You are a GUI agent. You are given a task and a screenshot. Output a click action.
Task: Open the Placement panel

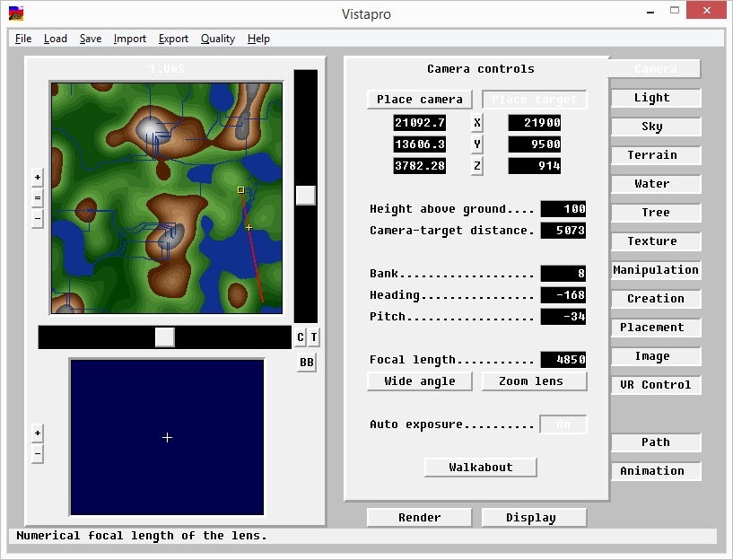(x=656, y=328)
